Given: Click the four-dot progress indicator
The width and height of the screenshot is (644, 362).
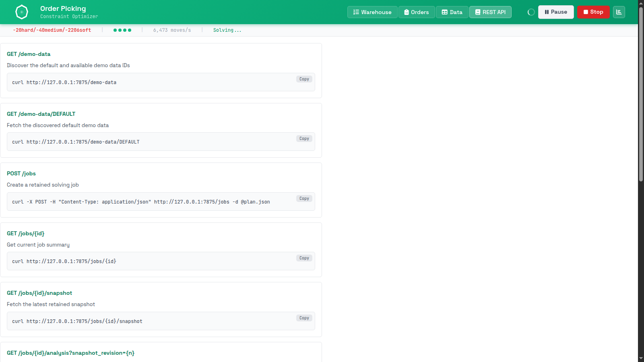Looking at the screenshot, I should 122,30.
